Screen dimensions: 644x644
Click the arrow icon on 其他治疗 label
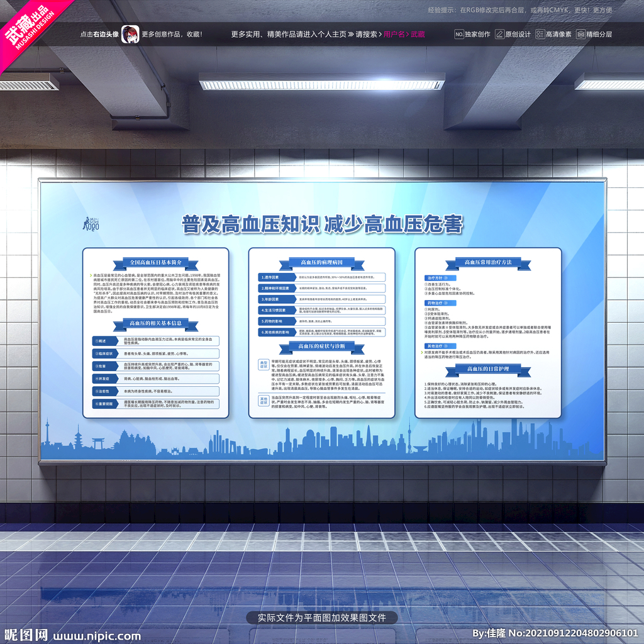coord(447,345)
